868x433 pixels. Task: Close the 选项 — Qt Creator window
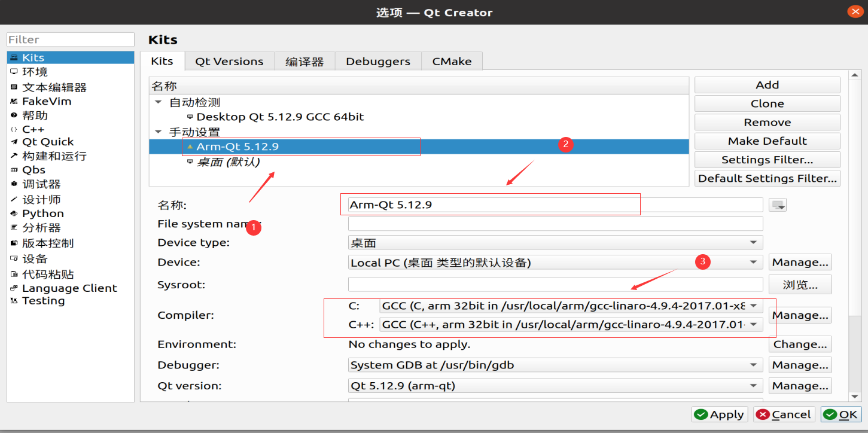[x=855, y=12]
